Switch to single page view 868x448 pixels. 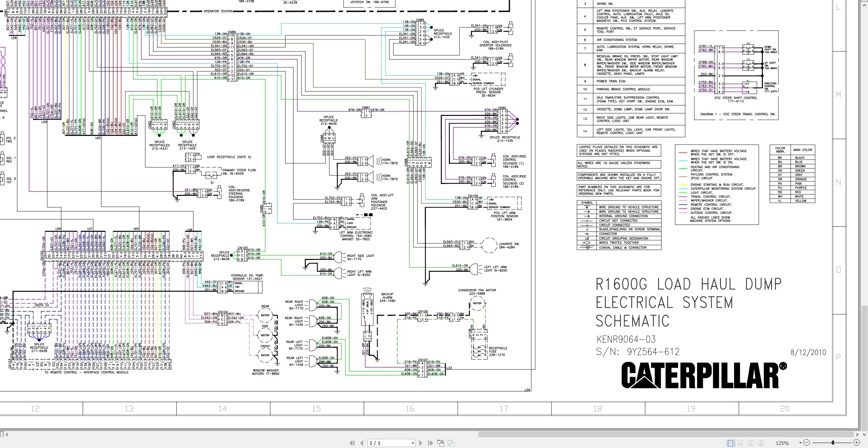coord(730,443)
